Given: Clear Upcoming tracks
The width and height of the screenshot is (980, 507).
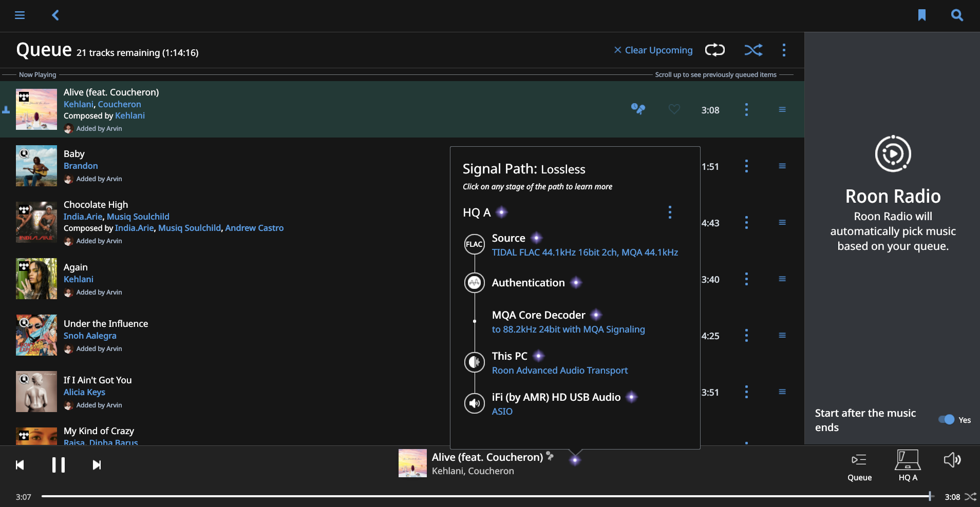Looking at the screenshot, I should (653, 50).
